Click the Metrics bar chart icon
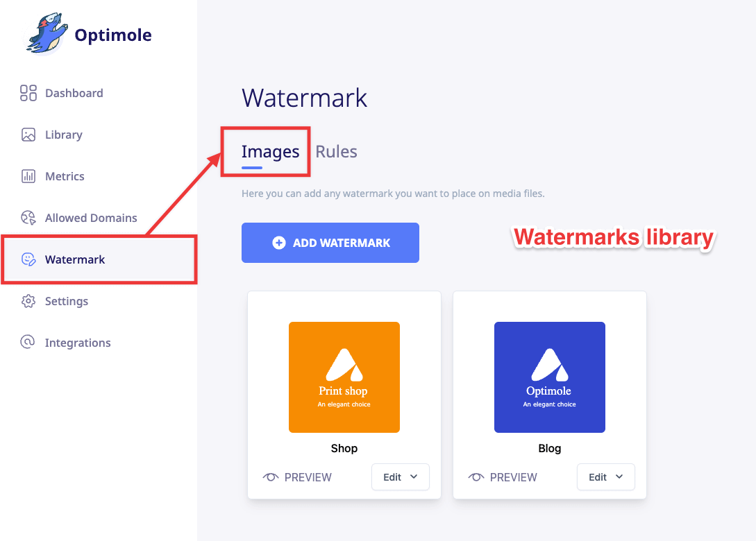The width and height of the screenshot is (756, 541). click(x=28, y=176)
